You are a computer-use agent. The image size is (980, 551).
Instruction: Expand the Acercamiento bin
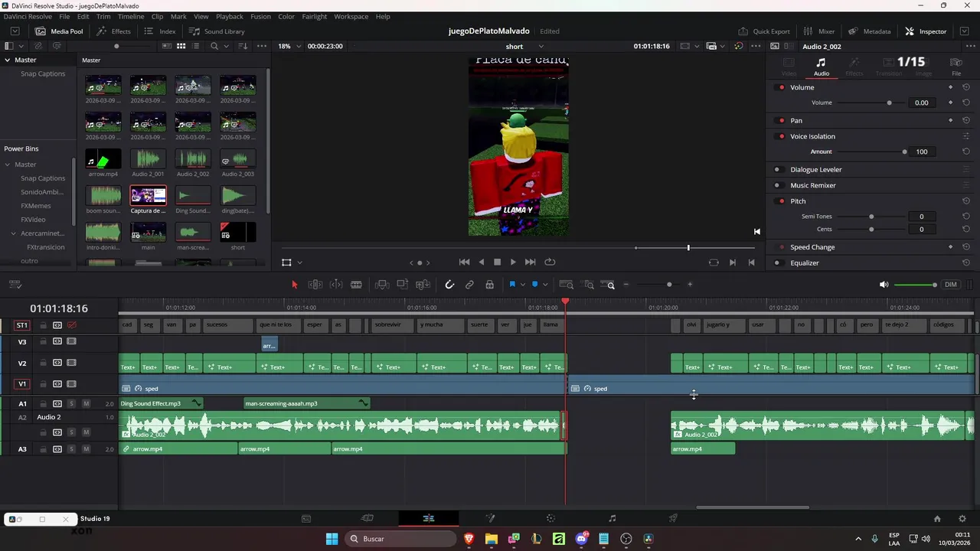[x=13, y=233]
